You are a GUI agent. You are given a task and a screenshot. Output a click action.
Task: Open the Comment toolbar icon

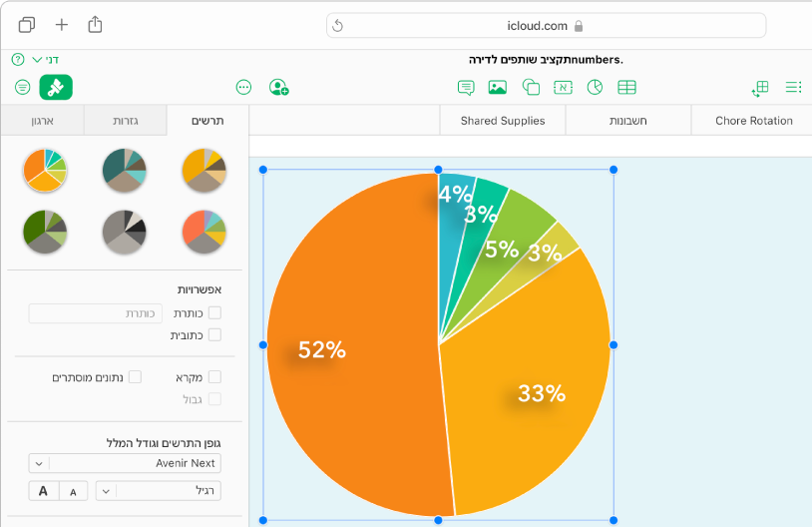[466, 88]
